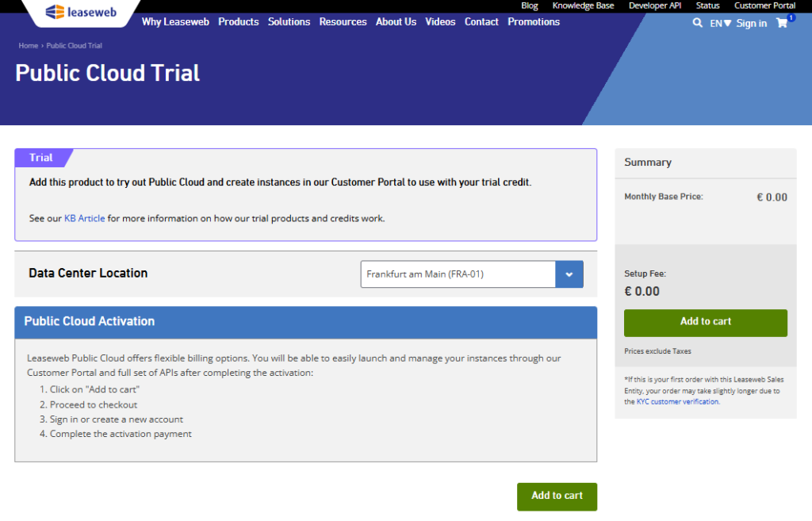Click the Public Cloud Trial breadcrumb
This screenshot has width=812, height=521.
click(74, 45)
